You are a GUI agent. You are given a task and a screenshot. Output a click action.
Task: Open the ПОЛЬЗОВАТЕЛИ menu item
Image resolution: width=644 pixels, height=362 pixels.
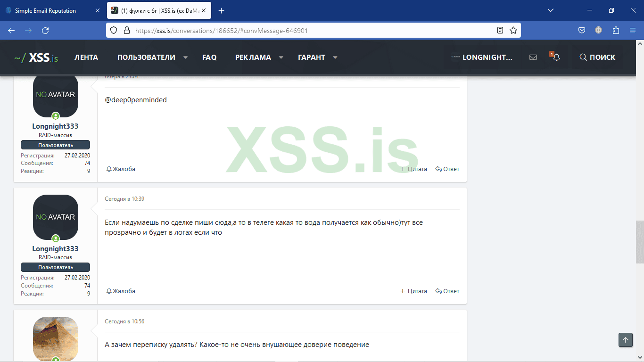(146, 58)
